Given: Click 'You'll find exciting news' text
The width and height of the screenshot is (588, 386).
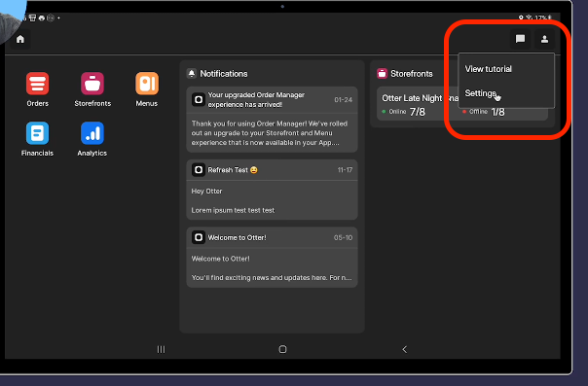Looking at the screenshot, I should [x=272, y=278].
